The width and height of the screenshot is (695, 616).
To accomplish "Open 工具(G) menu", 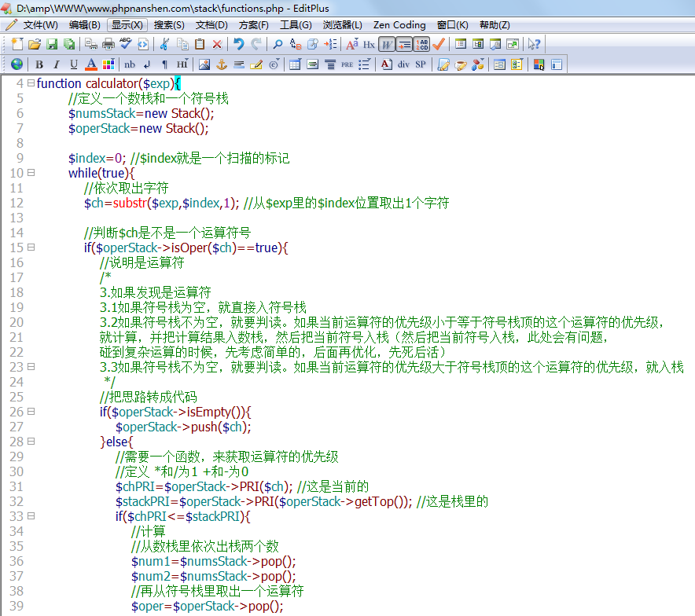I will point(296,25).
